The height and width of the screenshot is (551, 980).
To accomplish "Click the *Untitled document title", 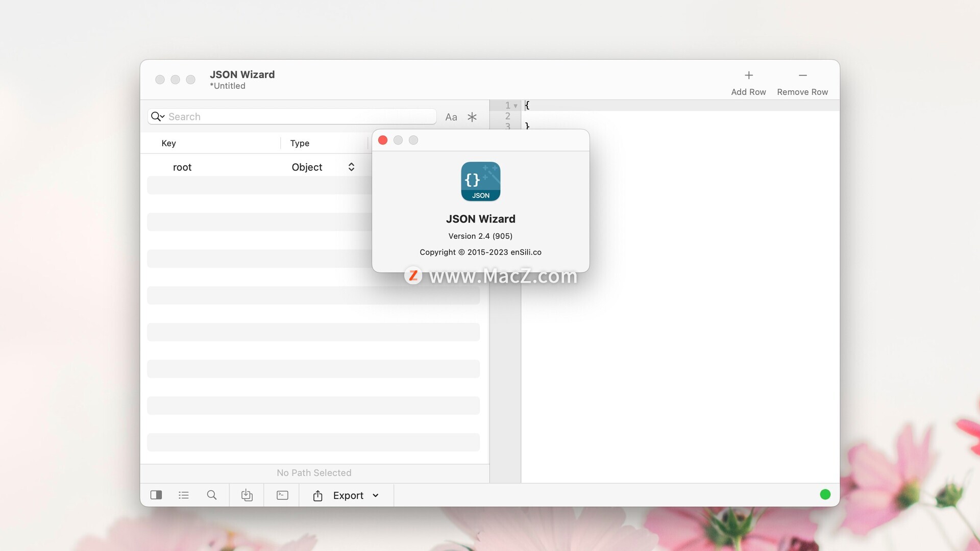I will click(228, 86).
